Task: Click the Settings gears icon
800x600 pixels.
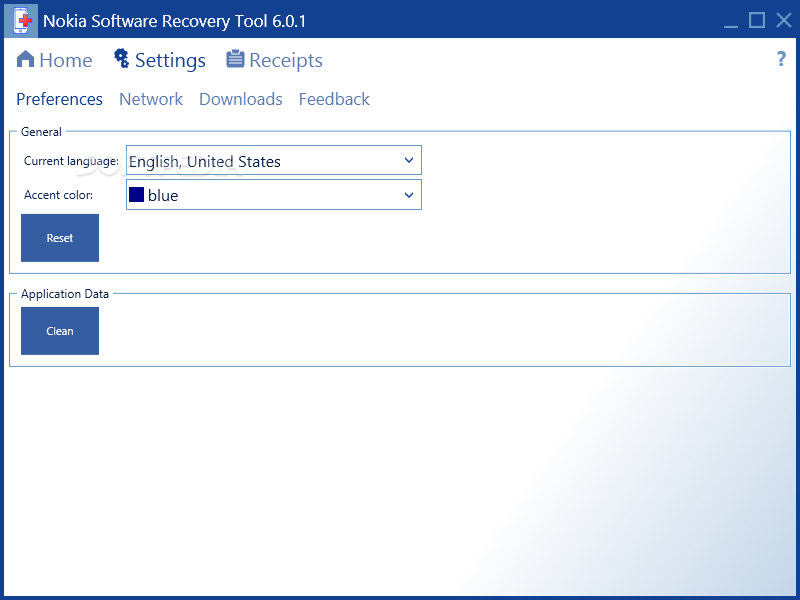Action: click(x=121, y=58)
